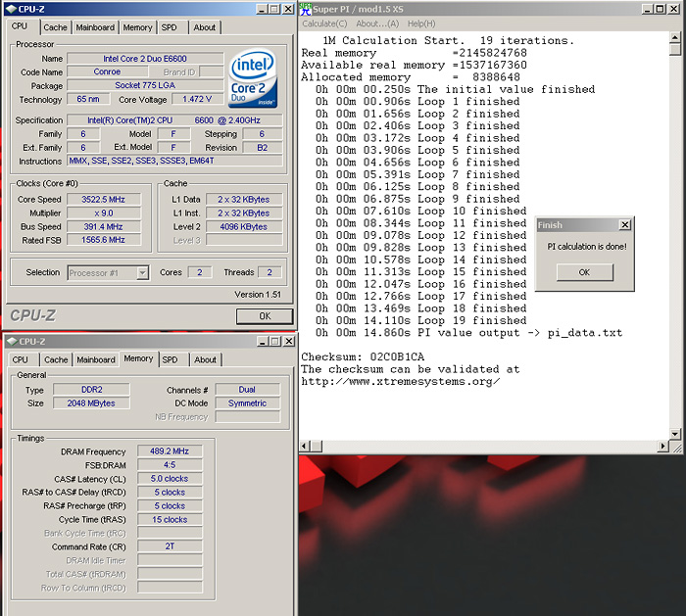Open Mainboard tab in lower CPU-Z window

click(96, 359)
